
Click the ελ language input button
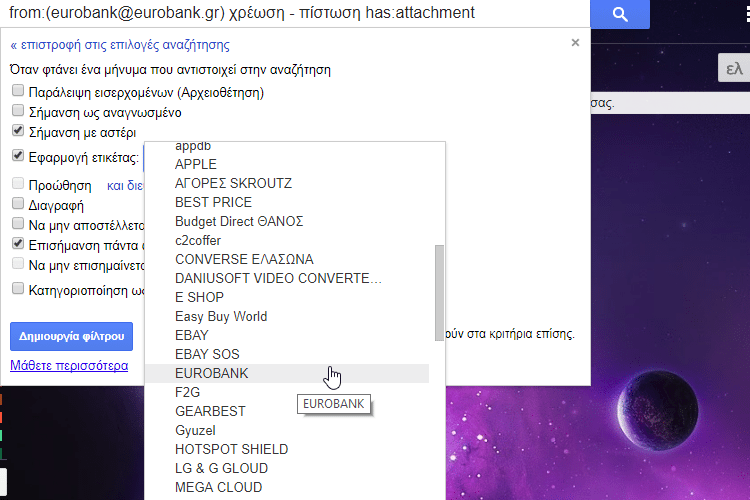(734, 68)
